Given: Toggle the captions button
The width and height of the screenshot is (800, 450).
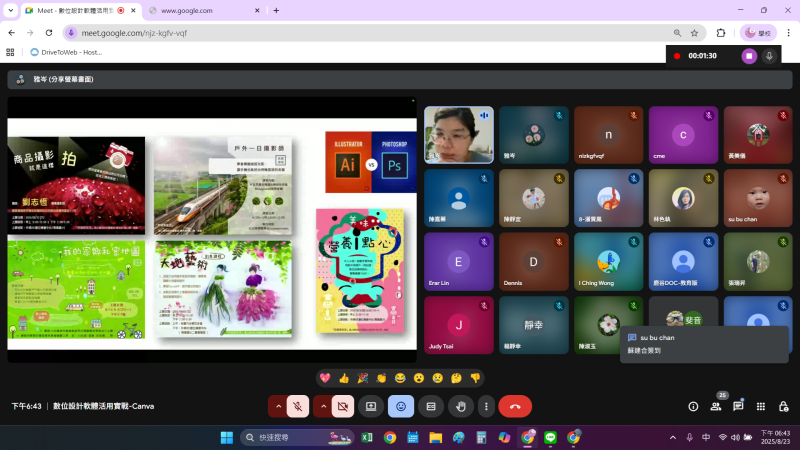Looking at the screenshot, I should tap(431, 406).
